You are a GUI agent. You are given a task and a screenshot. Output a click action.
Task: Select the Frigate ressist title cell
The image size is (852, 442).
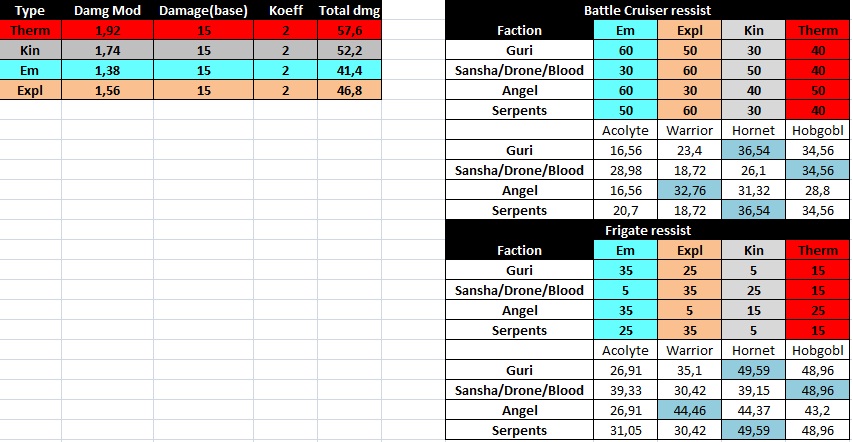[647, 231]
